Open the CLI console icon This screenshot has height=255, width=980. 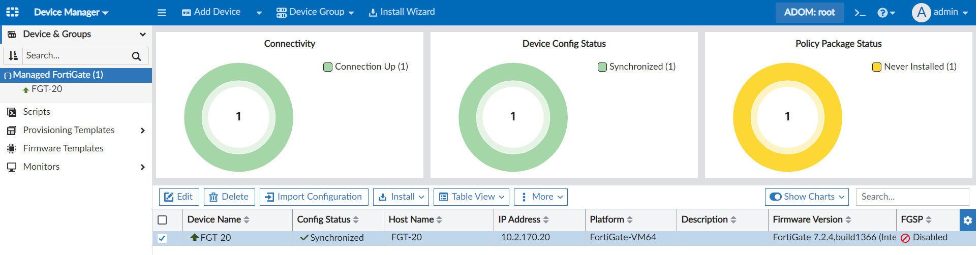pos(860,13)
